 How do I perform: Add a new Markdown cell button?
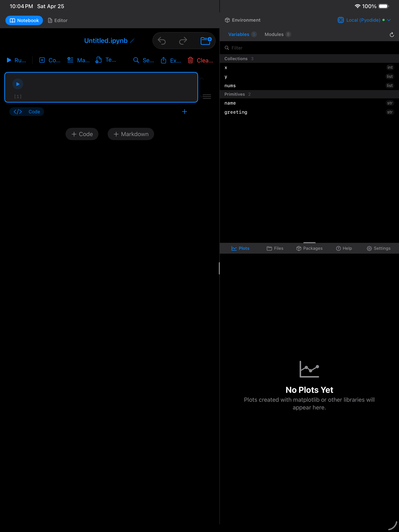(131, 134)
